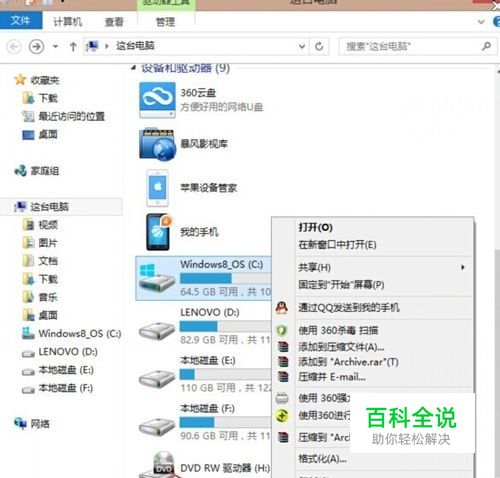Image resolution: width=500 pixels, height=478 pixels.
Task: Select 本地磁盘 (F:) in navigation pane
Action: [66, 388]
